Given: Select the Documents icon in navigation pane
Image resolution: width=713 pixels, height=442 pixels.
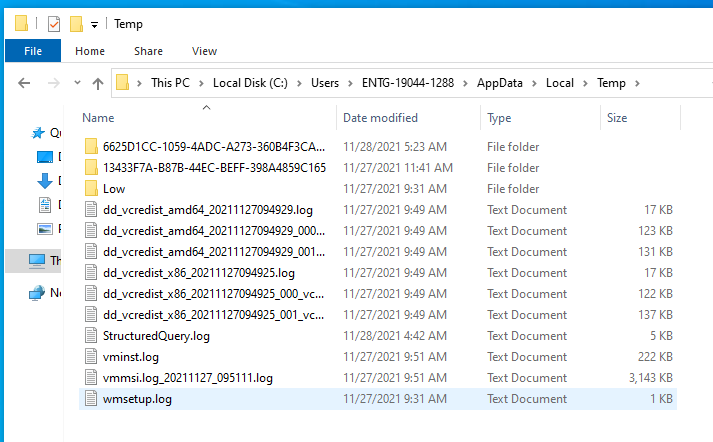Looking at the screenshot, I should click(x=45, y=205).
